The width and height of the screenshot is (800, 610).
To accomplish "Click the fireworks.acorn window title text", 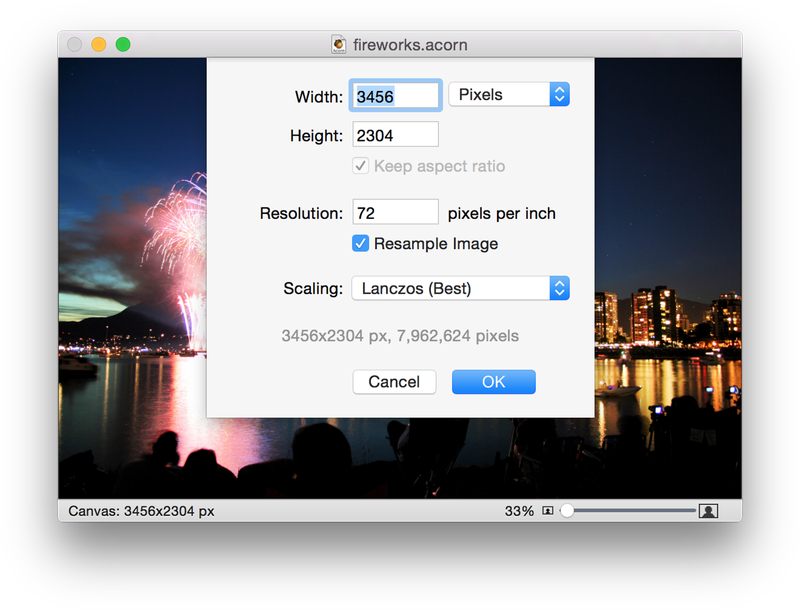I will pyautogui.click(x=410, y=45).
